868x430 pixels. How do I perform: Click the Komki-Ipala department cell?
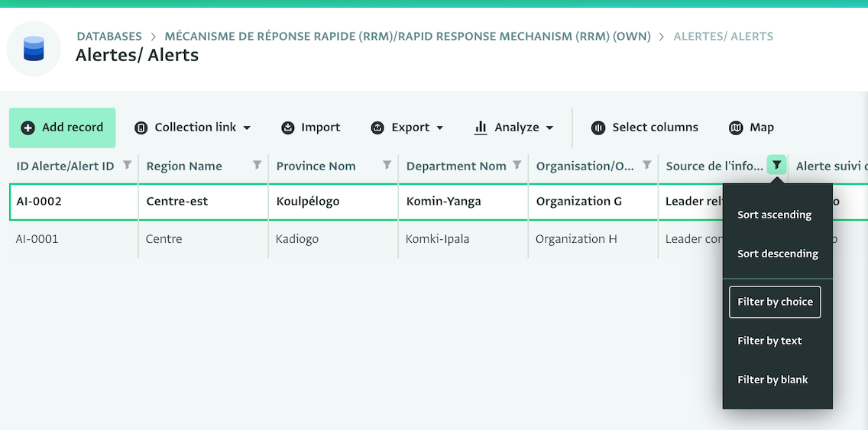[x=463, y=239]
